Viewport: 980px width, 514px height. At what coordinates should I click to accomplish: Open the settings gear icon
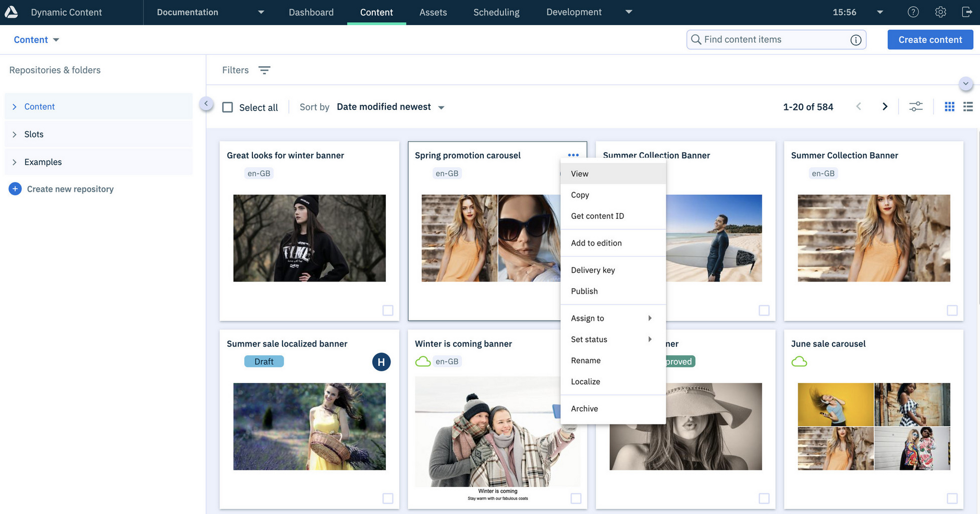tap(940, 12)
